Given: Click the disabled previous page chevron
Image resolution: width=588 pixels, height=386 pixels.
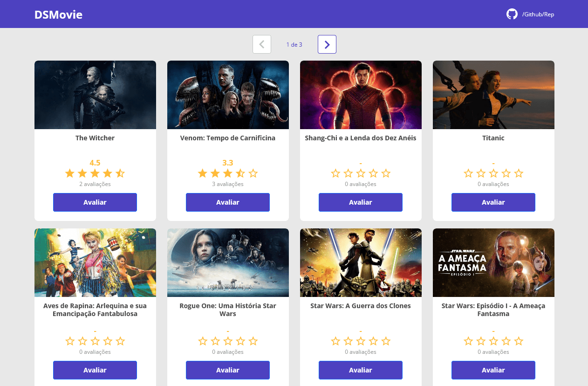Looking at the screenshot, I should point(262,44).
